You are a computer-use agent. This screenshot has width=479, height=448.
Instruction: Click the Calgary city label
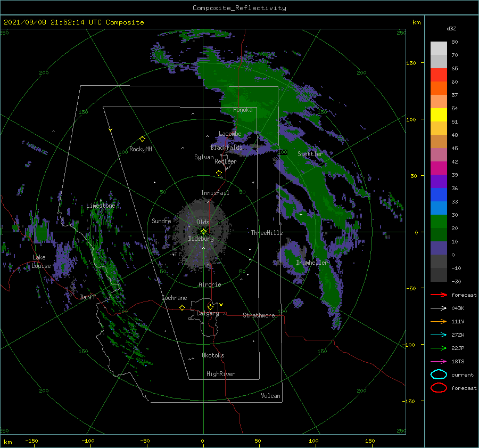tap(208, 313)
